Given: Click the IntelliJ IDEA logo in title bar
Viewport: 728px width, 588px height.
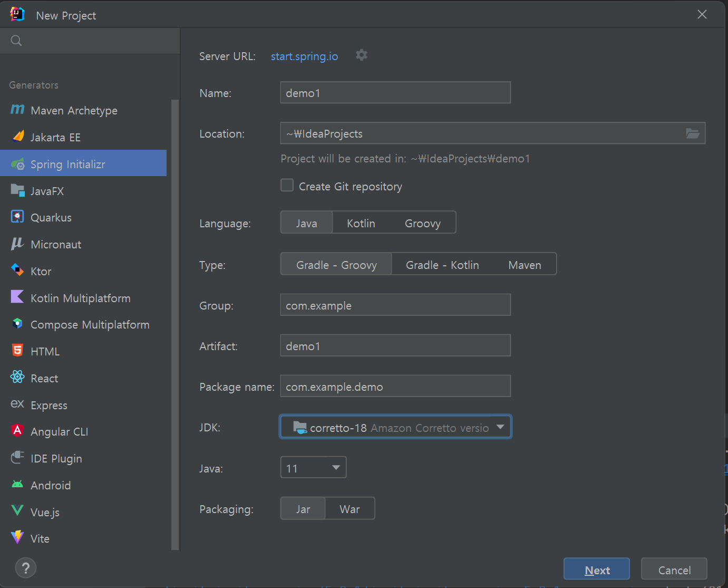Looking at the screenshot, I should (17, 14).
